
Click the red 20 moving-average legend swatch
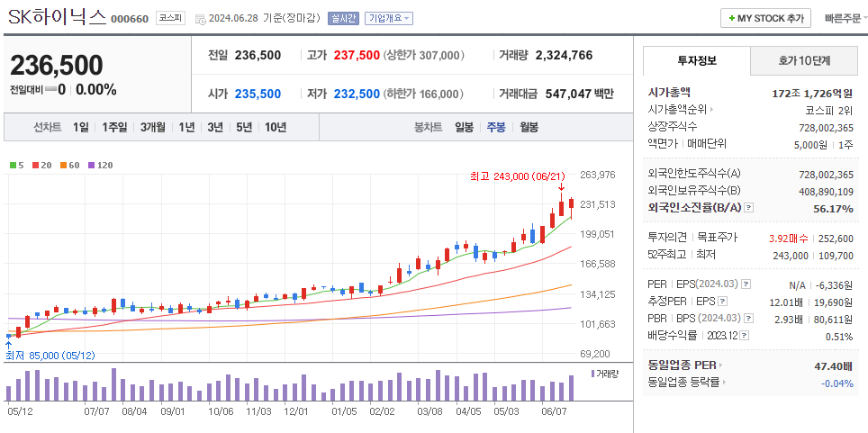point(36,165)
